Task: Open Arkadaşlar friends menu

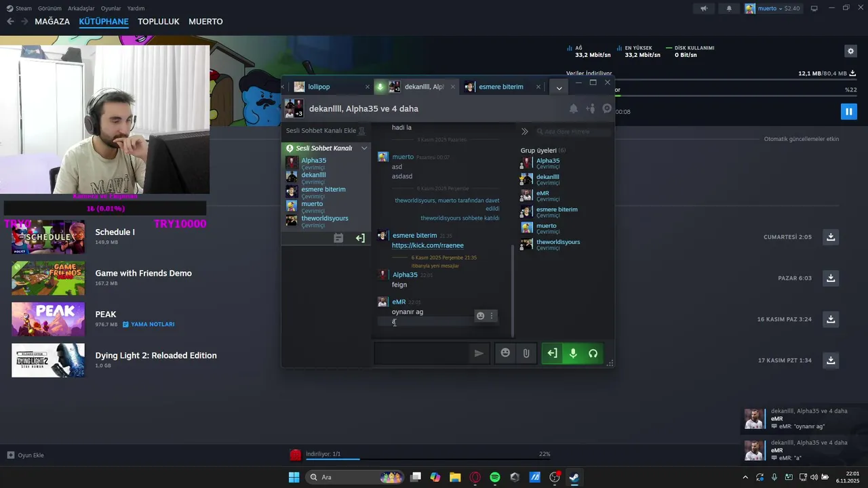Action: click(x=82, y=8)
